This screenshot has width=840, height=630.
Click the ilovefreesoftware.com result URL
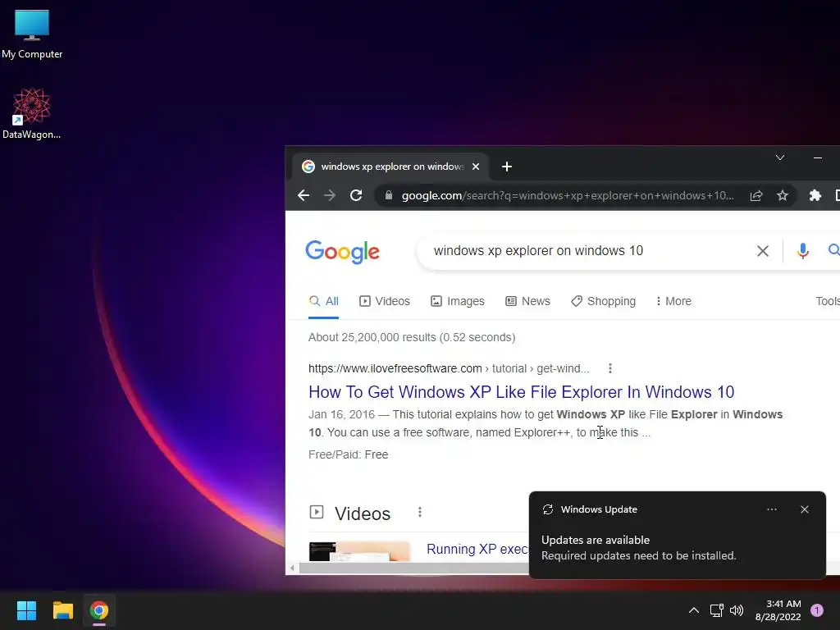pos(449,368)
